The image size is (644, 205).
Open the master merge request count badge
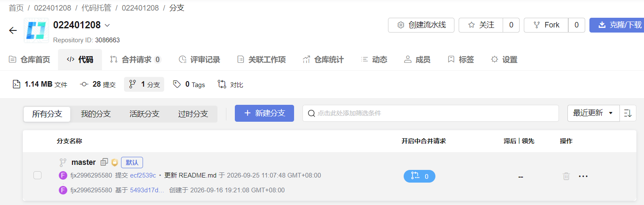(419, 176)
